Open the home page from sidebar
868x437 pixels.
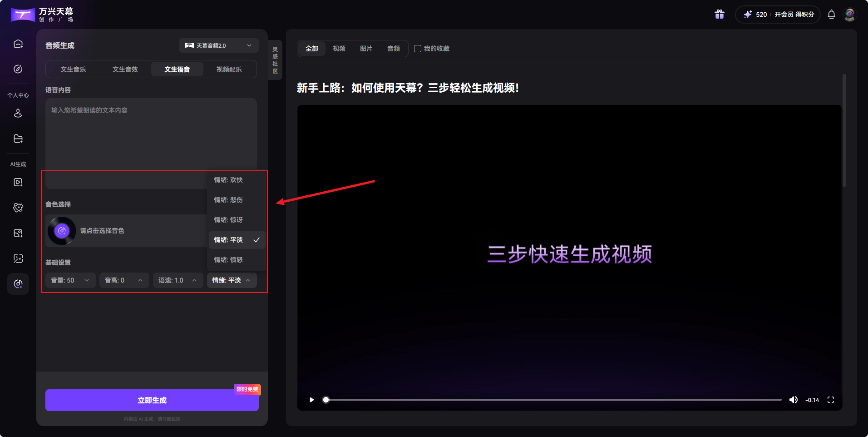tap(18, 43)
